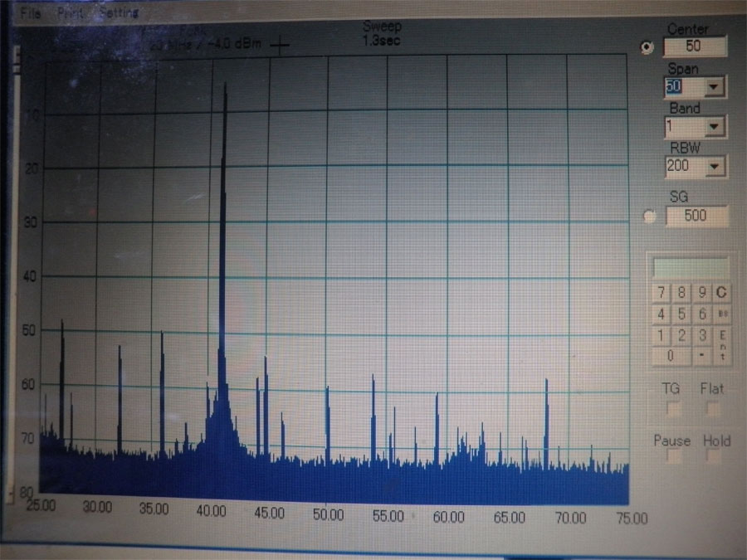Image resolution: width=747 pixels, height=560 pixels.
Task: Enable the TG checkbox
Action: pos(673,408)
